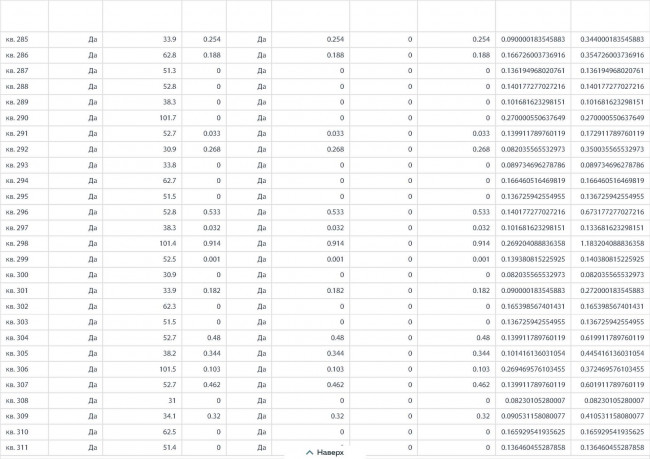The image size is (650, 459).
Task: Select the row label кв. 311
Action: pos(17,448)
